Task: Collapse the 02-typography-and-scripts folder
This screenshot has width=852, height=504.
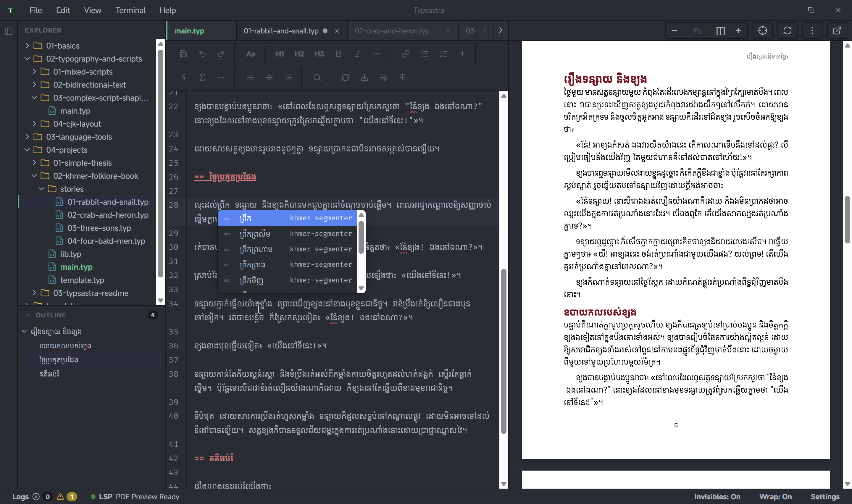Action: click(x=27, y=58)
